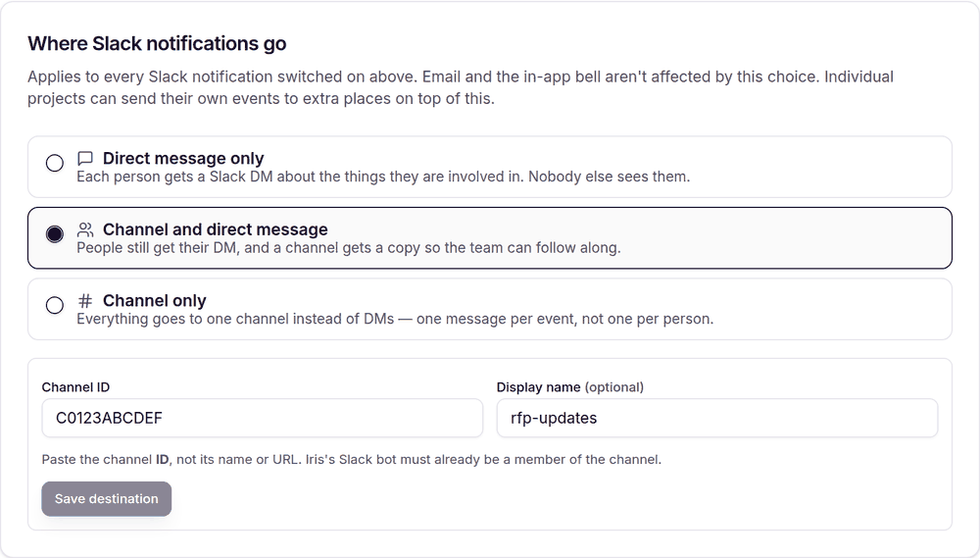The width and height of the screenshot is (980, 558).
Task: Select the Channel and direct message radio button
Action: [54, 234]
